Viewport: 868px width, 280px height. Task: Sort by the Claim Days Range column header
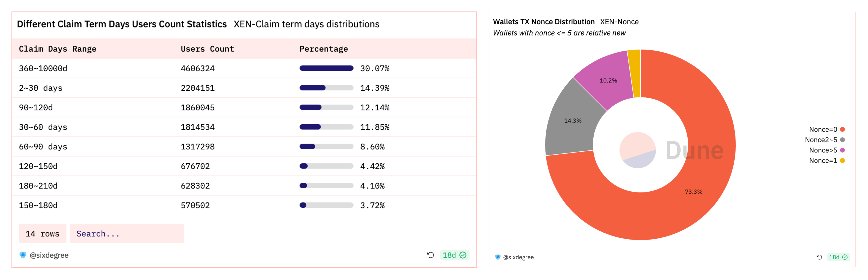coord(58,49)
